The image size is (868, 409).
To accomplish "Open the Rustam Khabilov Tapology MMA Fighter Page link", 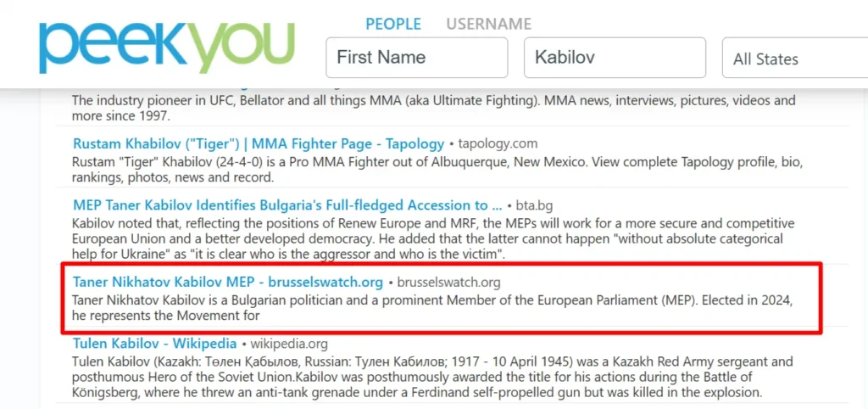I will click(x=259, y=144).
